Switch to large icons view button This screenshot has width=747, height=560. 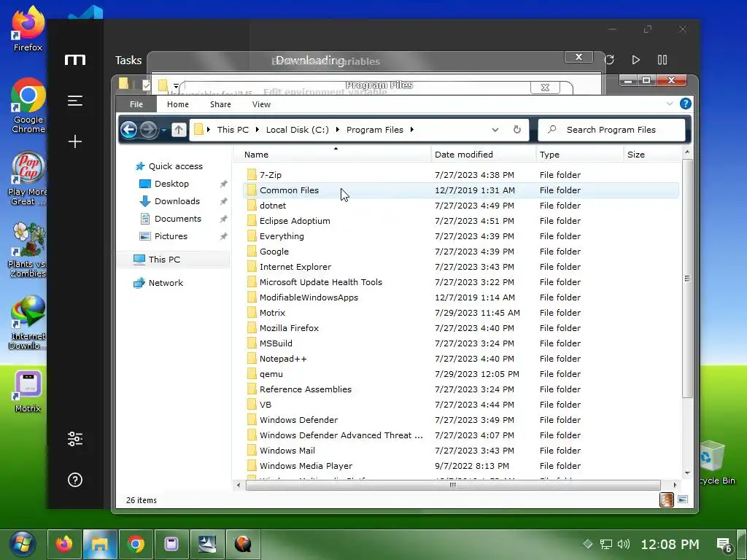coord(682,499)
